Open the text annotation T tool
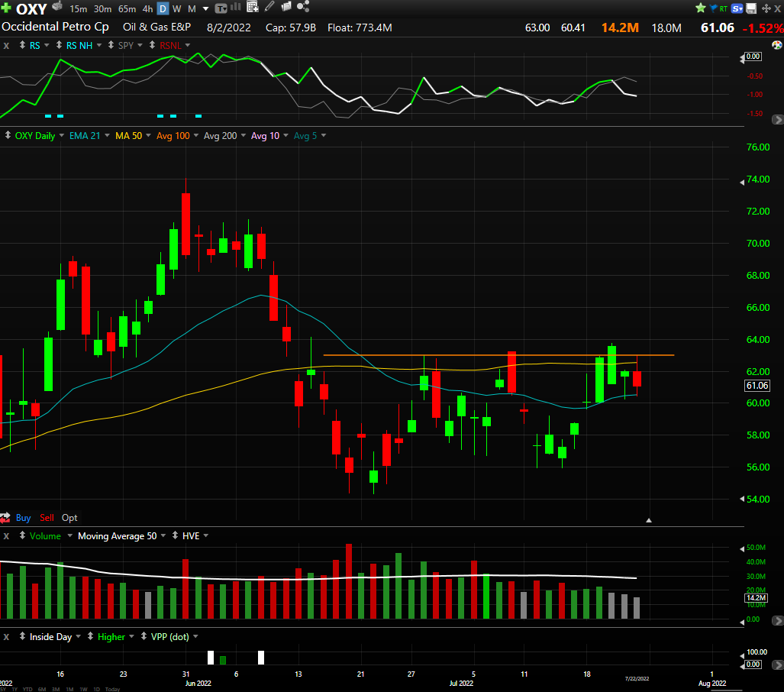 tap(221, 8)
